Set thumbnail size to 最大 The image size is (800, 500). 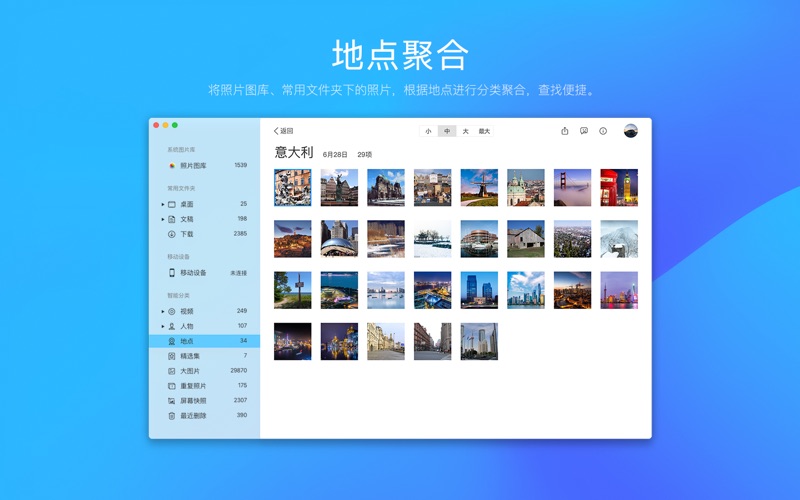pos(485,131)
